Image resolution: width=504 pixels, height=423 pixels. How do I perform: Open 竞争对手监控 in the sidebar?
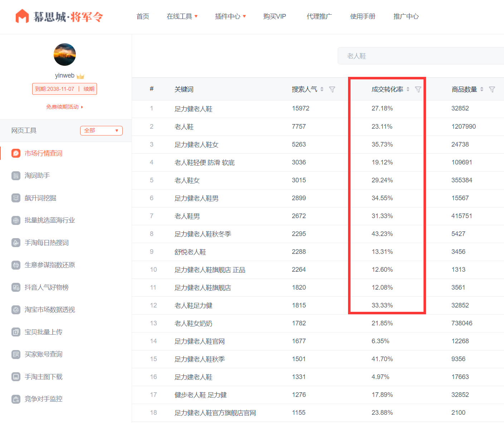pos(44,399)
